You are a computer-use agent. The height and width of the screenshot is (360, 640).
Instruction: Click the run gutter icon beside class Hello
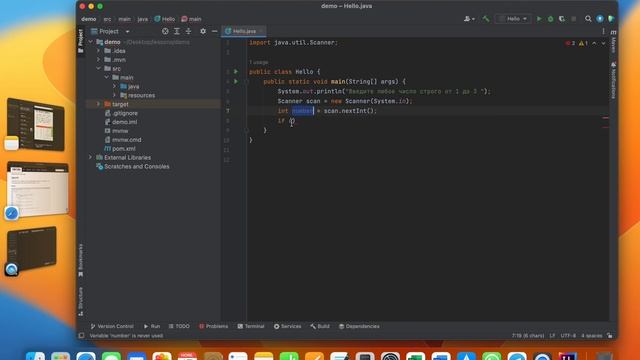pyautogui.click(x=236, y=71)
